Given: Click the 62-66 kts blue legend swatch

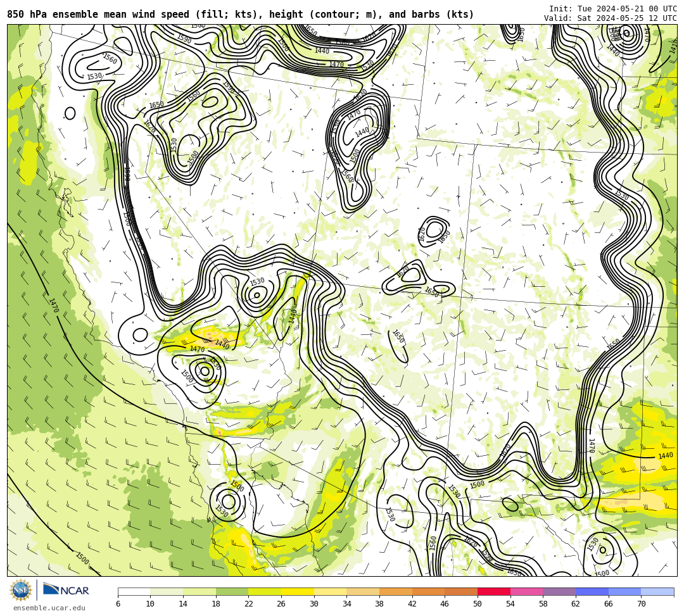Looking at the screenshot, I should click(592, 591).
